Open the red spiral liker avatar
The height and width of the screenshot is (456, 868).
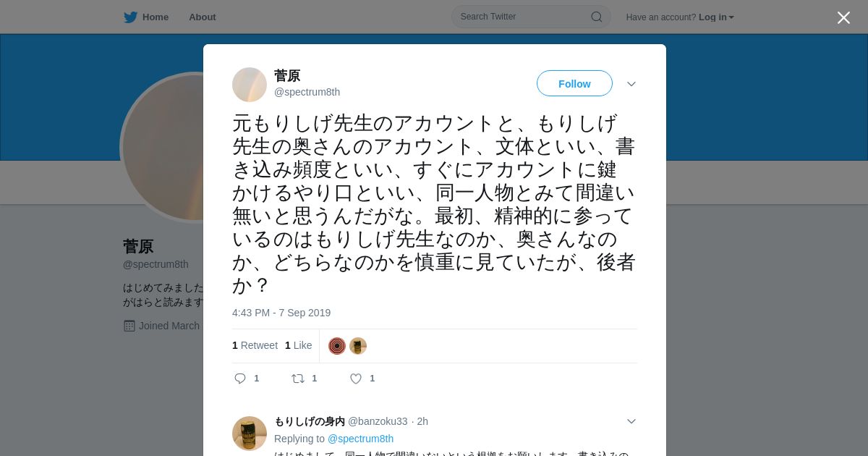[337, 346]
